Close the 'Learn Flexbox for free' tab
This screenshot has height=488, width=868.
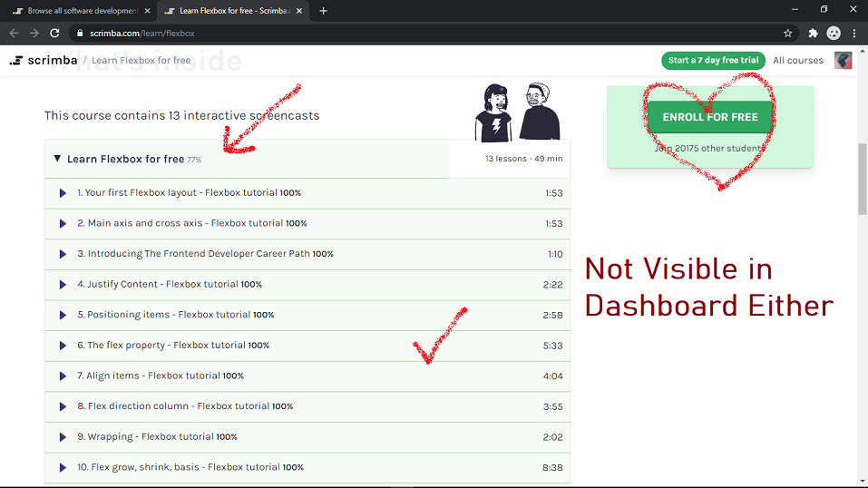point(299,11)
